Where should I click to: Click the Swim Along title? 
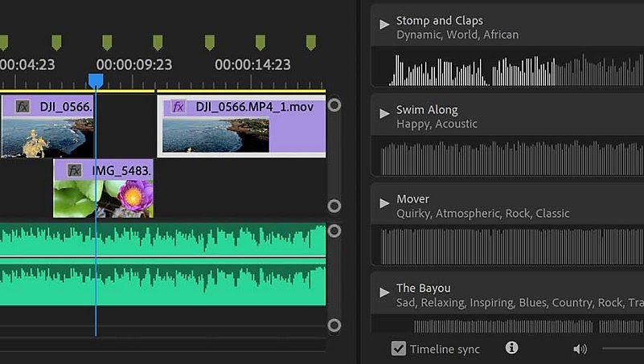point(427,110)
